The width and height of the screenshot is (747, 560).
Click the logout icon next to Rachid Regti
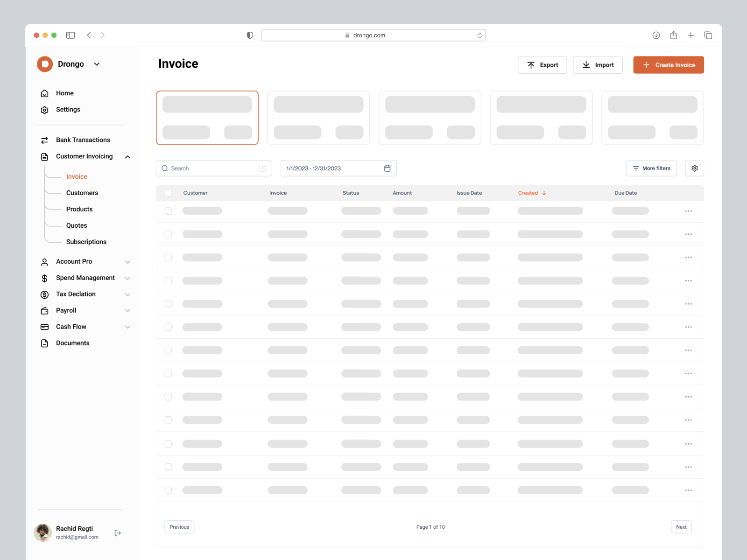pyautogui.click(x=117, y=532)
